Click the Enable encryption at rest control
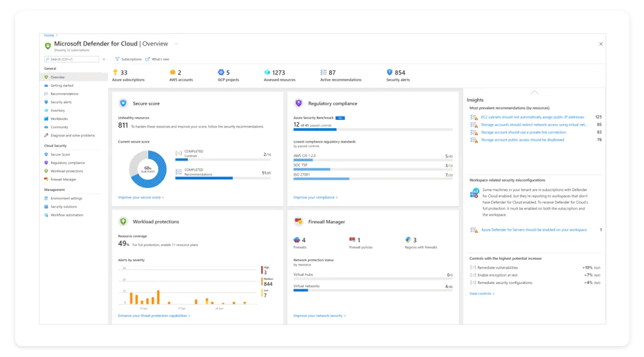The width and height of the screenshot is (644, 357). [535, 275]
